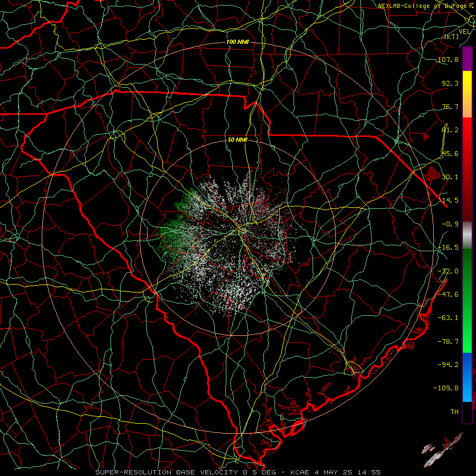Viewport: 476px width, 476px height.
Task: Click the -78.7 value on velocity scale
Action: 448,342
